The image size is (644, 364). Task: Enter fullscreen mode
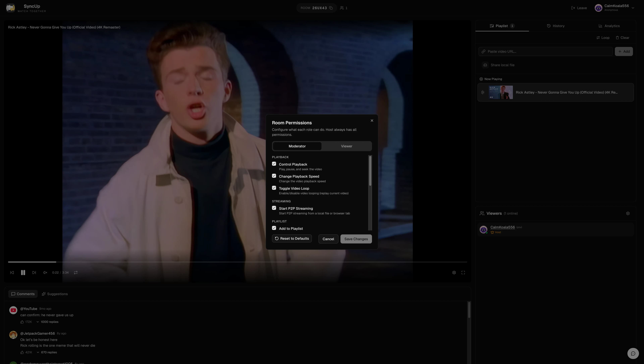point(463,273)
